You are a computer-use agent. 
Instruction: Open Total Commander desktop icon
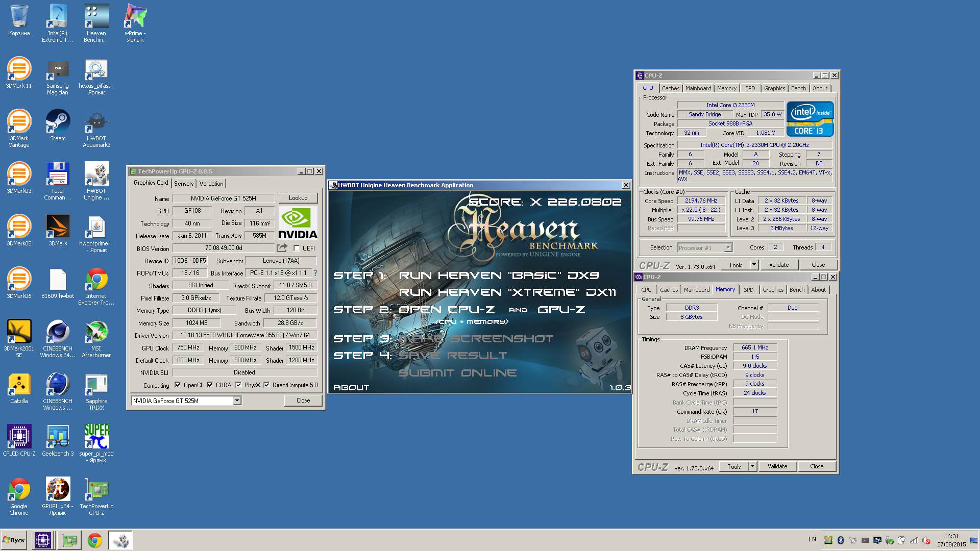58,181
